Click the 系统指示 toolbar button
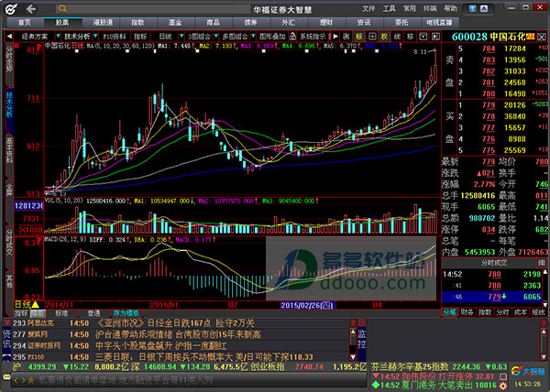The height and width of the screenshot is (392, 550). coord(313,36)
